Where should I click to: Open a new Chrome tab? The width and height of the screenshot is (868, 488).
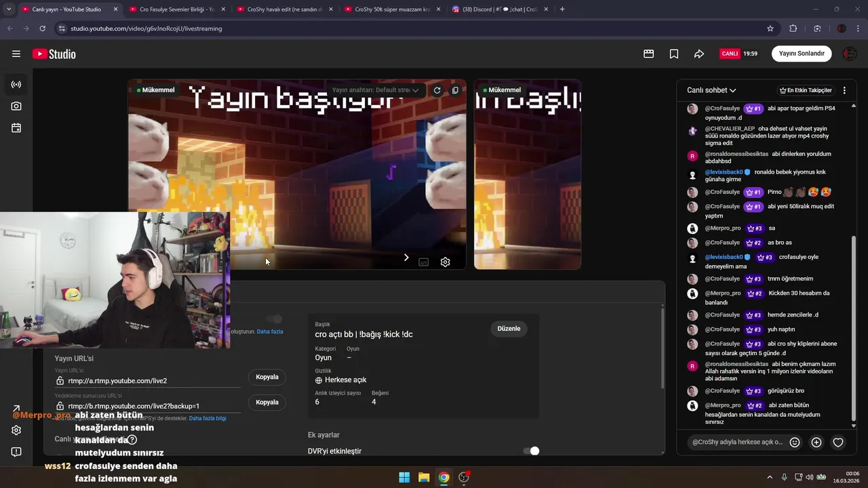562,9
